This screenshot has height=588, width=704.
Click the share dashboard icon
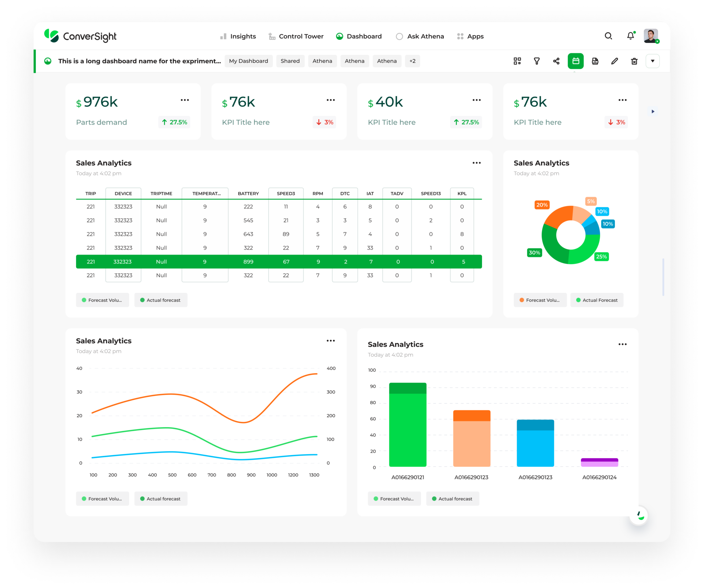coord(556,61)
